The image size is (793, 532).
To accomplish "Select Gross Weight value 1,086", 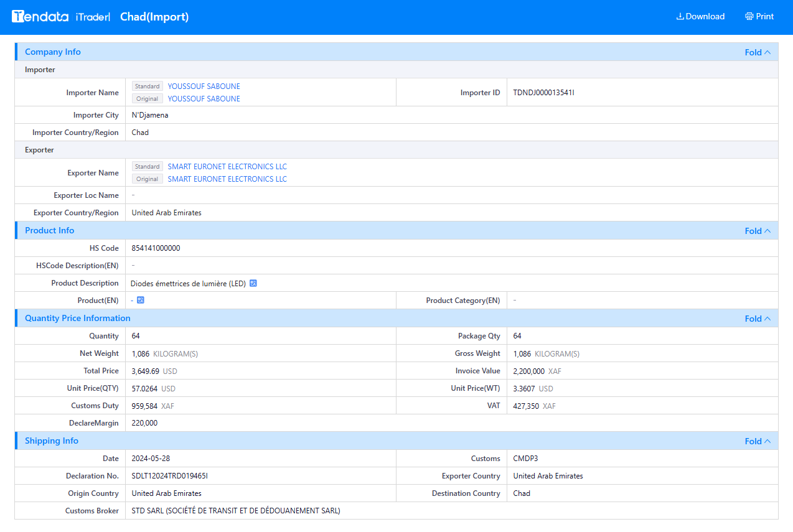I will tap(522, 353).
